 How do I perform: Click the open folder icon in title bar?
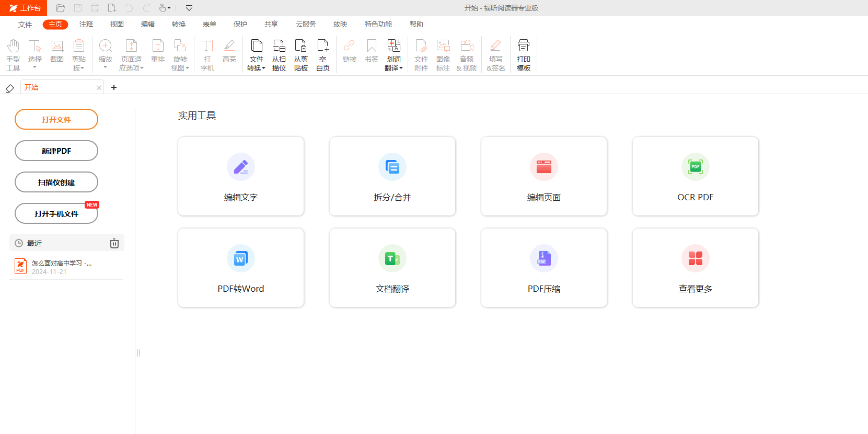point(61,8)
